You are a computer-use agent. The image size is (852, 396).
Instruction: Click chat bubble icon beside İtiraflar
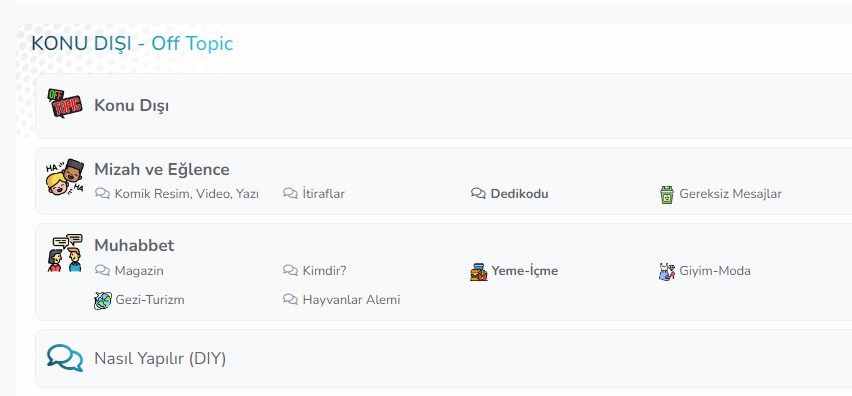[290, 193]
